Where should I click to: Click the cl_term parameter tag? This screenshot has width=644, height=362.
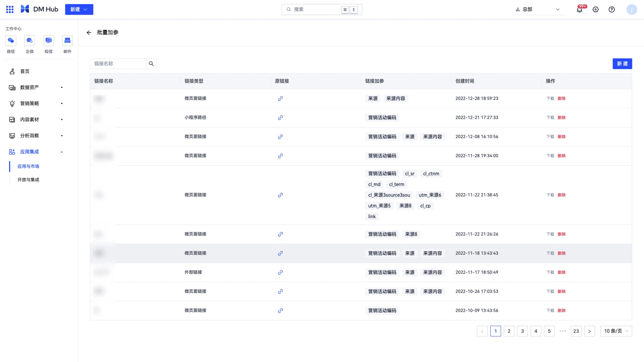click(x=396, y=184)
